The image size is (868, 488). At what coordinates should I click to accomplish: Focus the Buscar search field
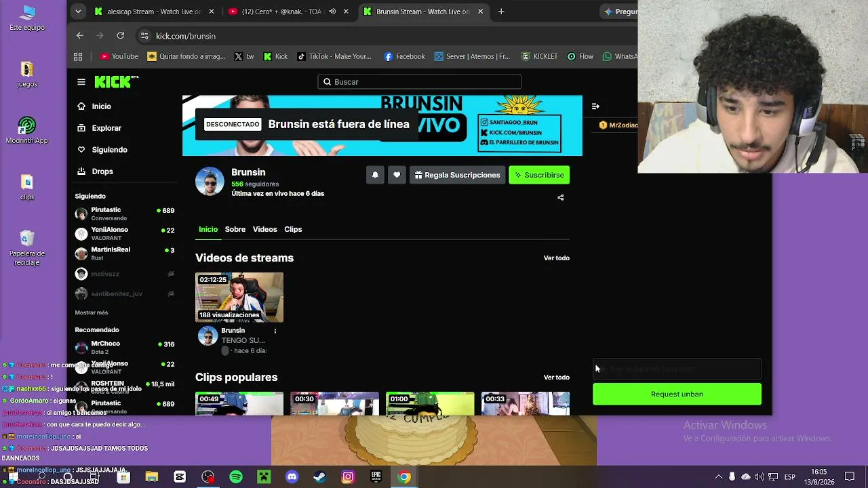tap(419, 82)
